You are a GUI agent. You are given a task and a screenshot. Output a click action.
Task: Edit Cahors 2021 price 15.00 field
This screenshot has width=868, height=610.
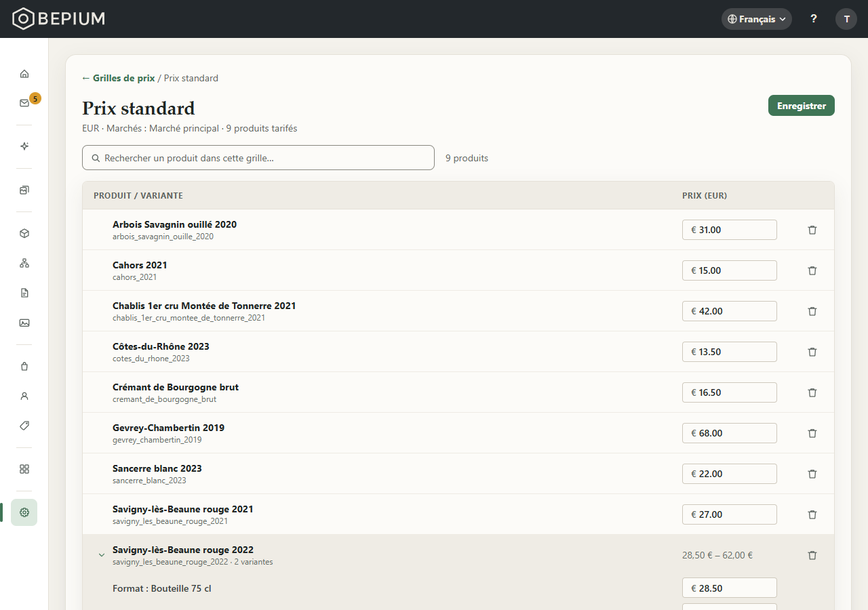point(730,270)
